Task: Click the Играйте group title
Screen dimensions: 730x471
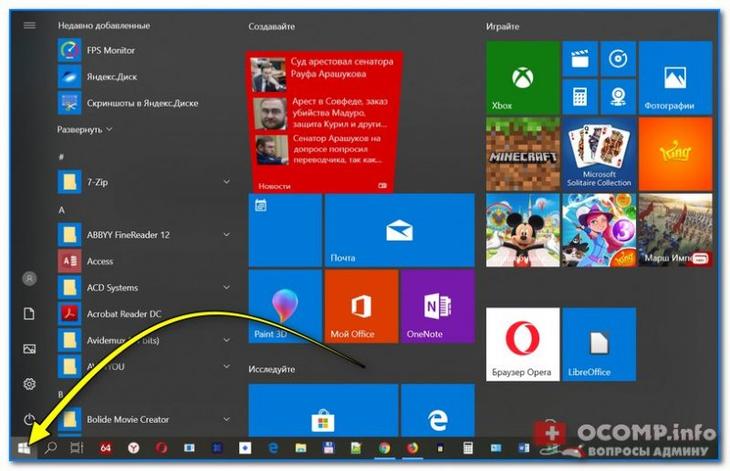Action: [502, 27]
